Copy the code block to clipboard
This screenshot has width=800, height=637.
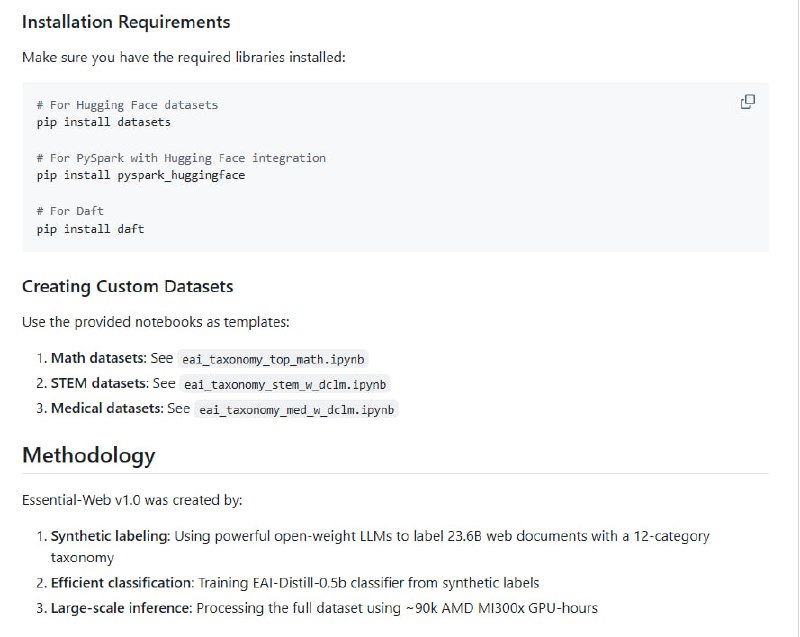(747, 102)
